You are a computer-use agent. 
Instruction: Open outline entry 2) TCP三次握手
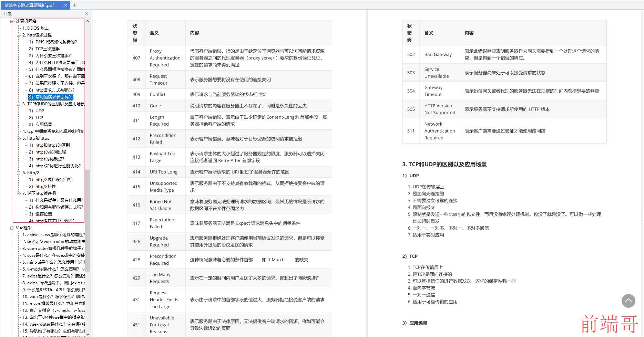tap(44, 49)
